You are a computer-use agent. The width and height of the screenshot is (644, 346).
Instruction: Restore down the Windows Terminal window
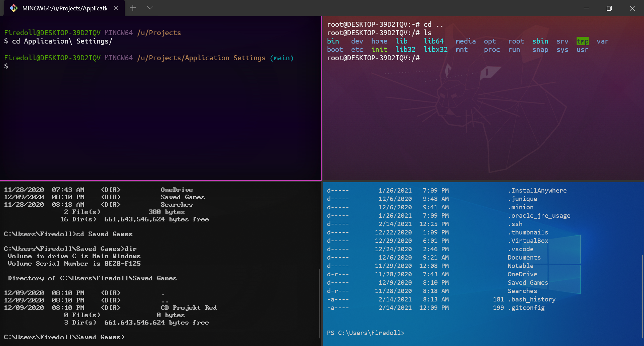pyautogui.click(x=609, y=8)
